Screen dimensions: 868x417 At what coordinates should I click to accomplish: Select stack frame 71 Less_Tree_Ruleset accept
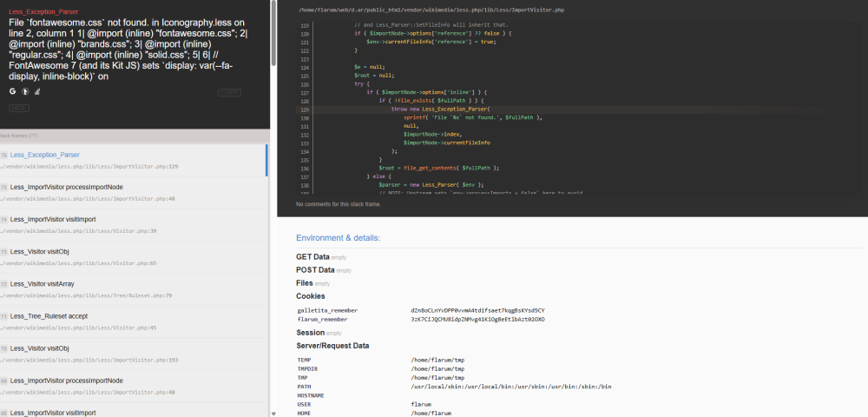tap(133, 321)
